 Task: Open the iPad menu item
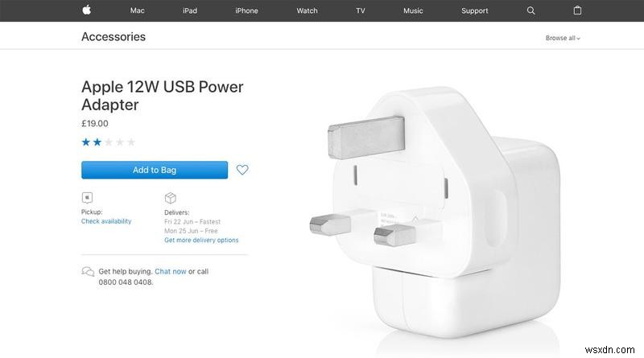190,10
